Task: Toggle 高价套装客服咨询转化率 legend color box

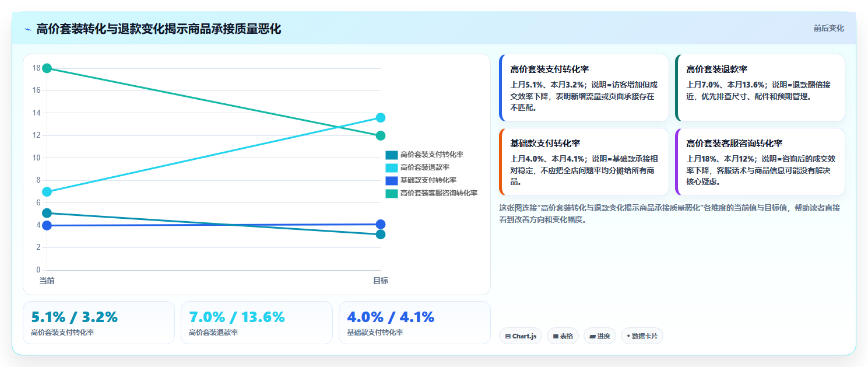Action: coord(391,193)
